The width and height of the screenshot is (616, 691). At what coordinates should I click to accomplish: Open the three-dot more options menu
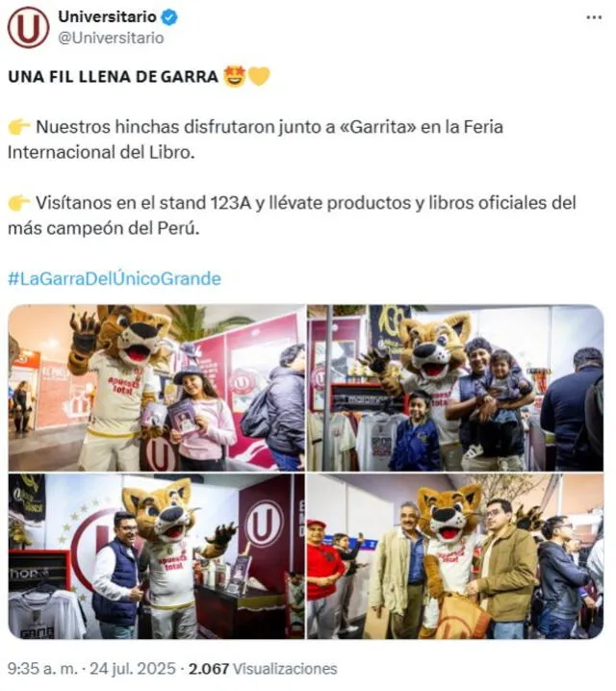point(594,17)
